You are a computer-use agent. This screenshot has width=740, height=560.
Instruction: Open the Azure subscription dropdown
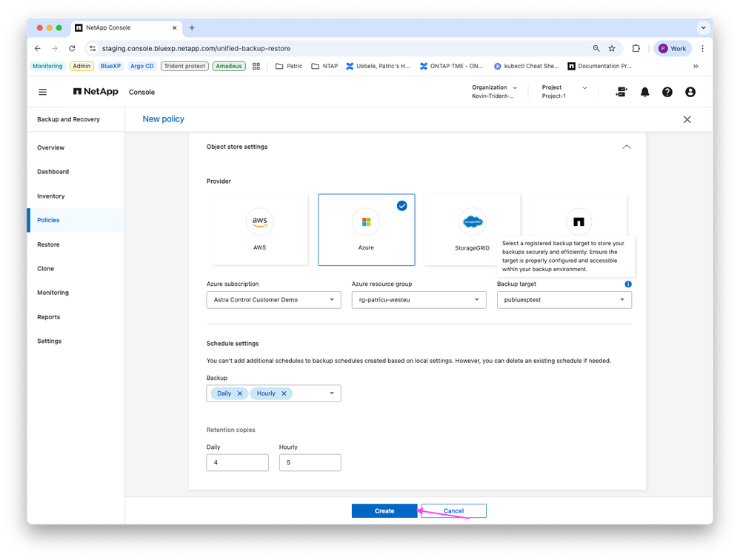274,300
